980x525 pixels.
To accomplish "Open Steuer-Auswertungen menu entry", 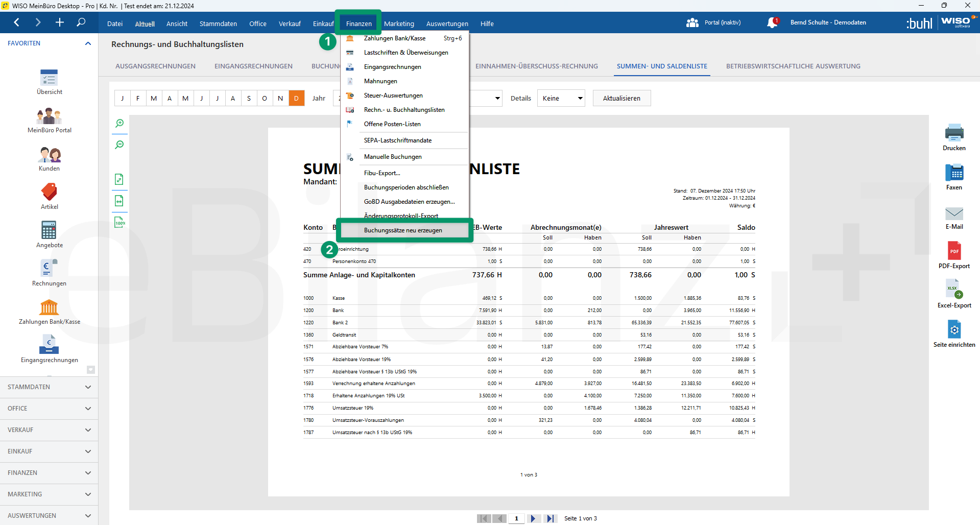I will (404, 96).
